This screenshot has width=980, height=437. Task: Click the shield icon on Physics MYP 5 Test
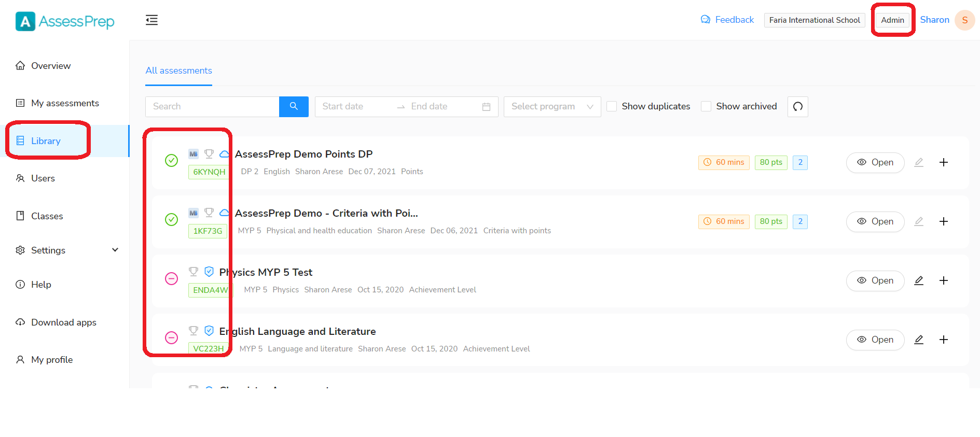point(209,272)
